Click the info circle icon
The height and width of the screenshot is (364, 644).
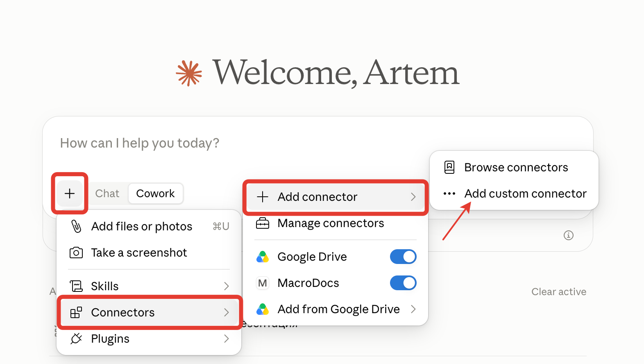569,235
